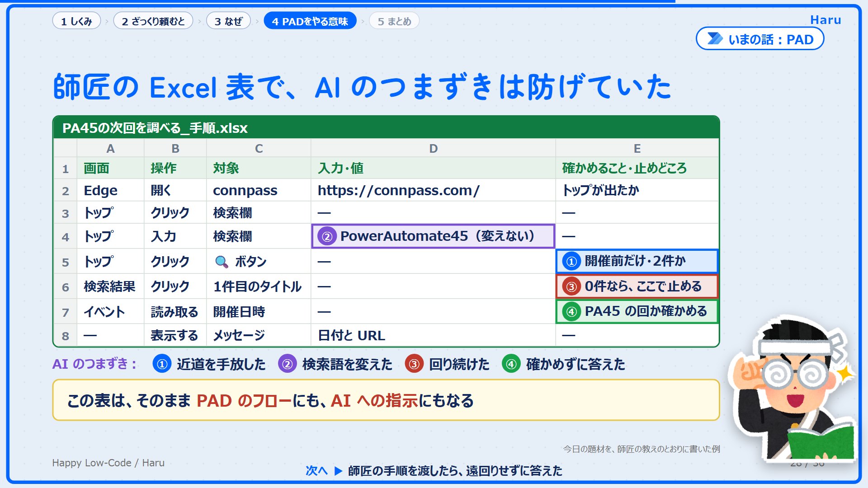Click the red 3 badge next to 回り続けた
Image resolution: width=868 pixels, height=488 pixels.
tap(414, 364)
